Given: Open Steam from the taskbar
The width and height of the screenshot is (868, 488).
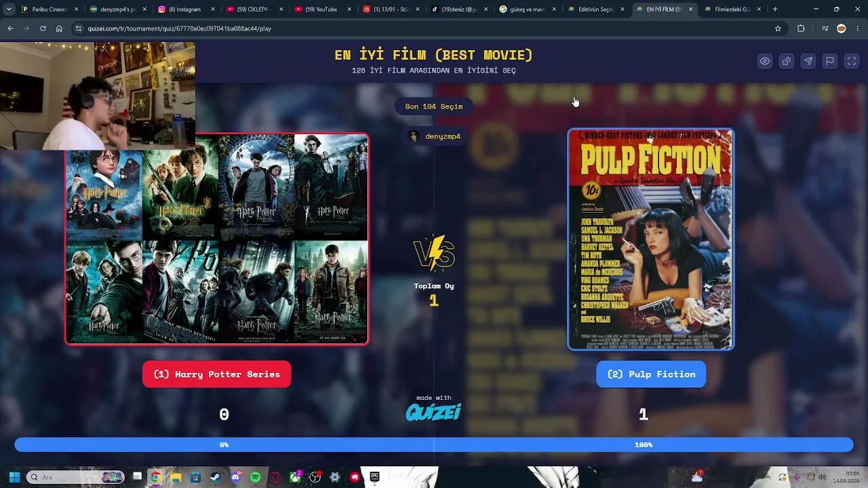Looking at the screenshot, I should [215, 477].
